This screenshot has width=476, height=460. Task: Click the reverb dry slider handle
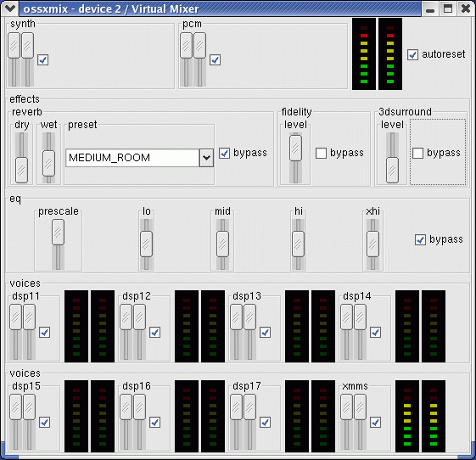coord(21,170)
